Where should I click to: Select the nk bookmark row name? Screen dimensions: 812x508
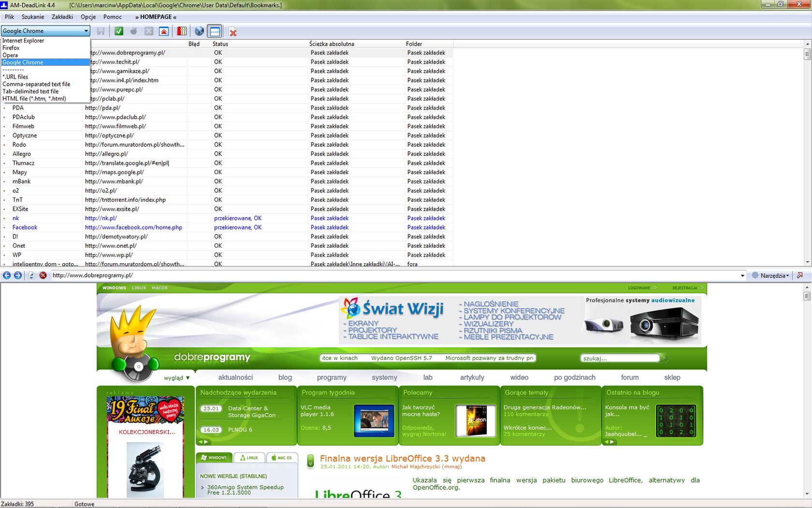pos(16,218)
